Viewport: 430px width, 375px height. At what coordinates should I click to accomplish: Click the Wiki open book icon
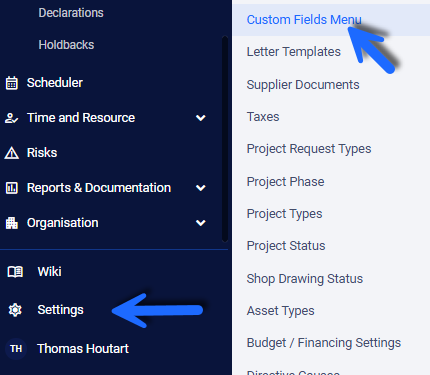tap(15, 272)
